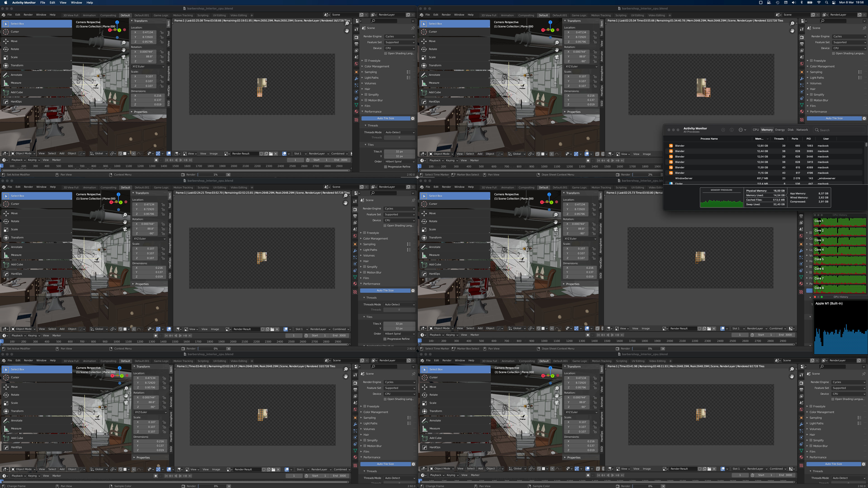Open Modifier wrench tab in middle-left Blender window
Viewport: 868px width, 488px height.
click(355, 251)
